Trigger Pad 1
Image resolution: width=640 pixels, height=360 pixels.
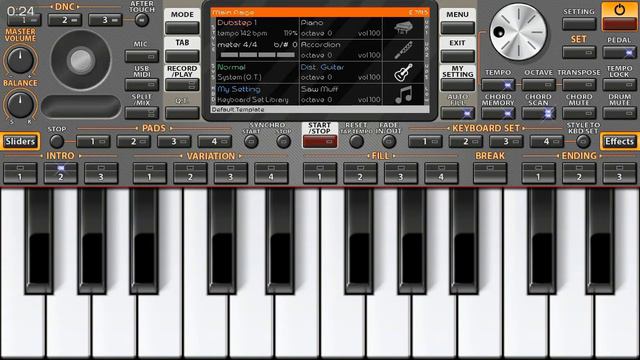[93, 142]
